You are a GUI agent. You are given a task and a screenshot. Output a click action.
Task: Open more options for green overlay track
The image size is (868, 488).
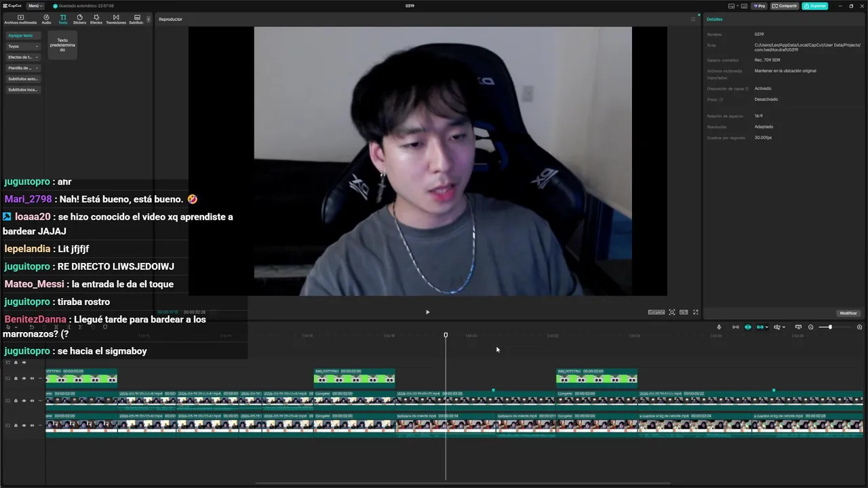[40, 378]
